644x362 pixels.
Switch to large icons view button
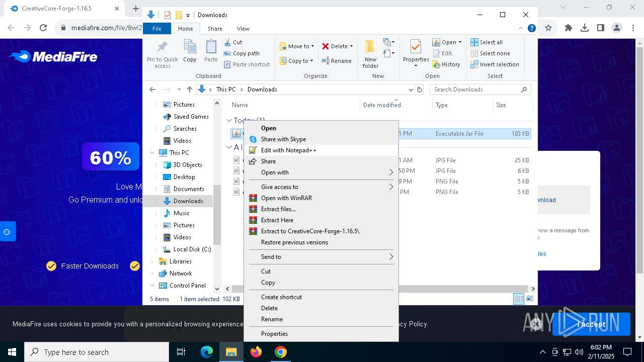pos(529,299)
